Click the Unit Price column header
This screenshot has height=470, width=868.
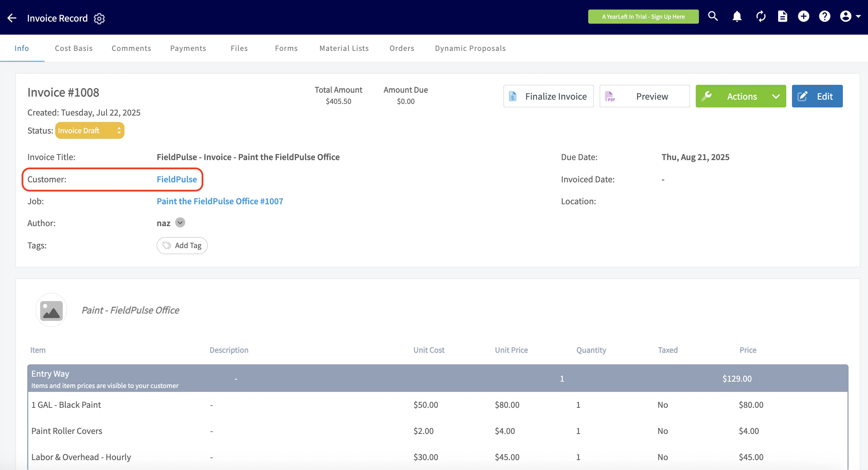[511, 350]
